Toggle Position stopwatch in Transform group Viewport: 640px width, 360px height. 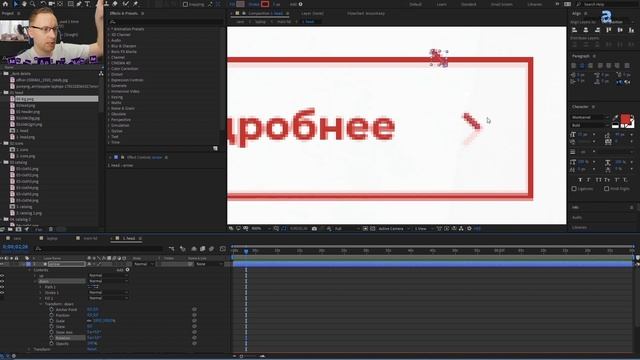point(51,315)
